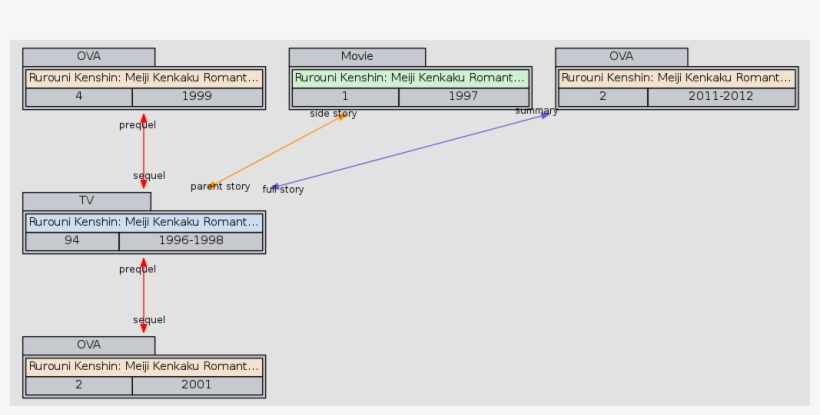This screenshot has width=820, height=415.
Task: Click episode count 2 beside 2001
Action: 79,385
